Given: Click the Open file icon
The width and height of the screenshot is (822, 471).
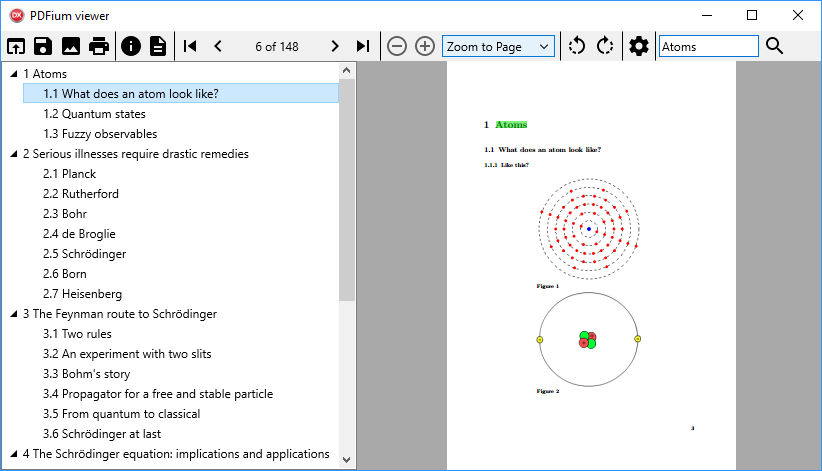Looking at the screenshot, I should coord(16,47).
